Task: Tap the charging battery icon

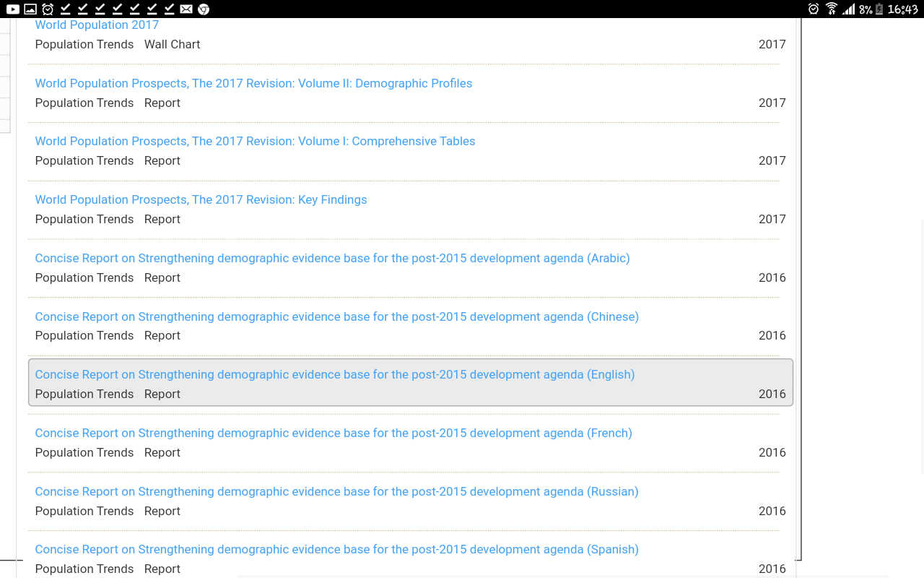Action: coord(879,9)
